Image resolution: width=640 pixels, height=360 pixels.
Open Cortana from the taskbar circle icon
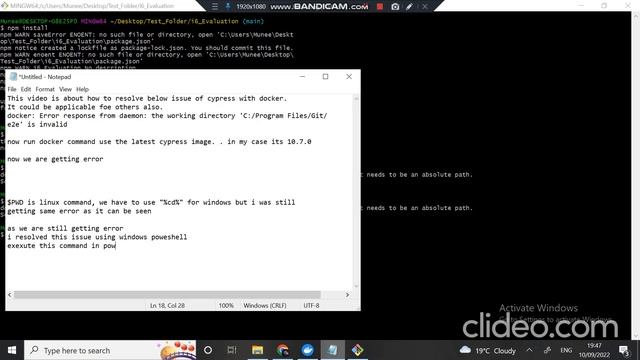pyautogui.click(x=208, y=350)
